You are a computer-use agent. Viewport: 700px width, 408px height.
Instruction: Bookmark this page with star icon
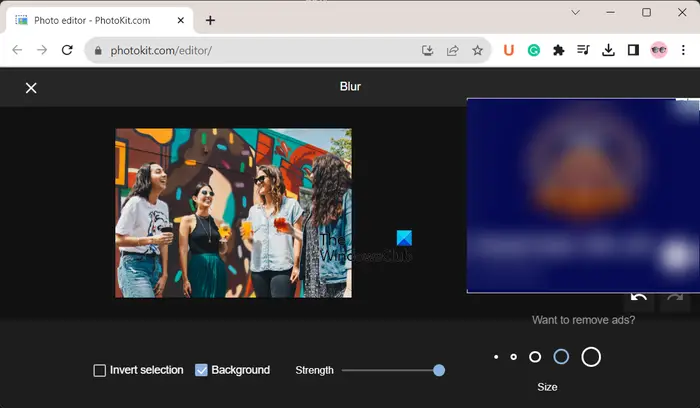(x=477, y=50)
